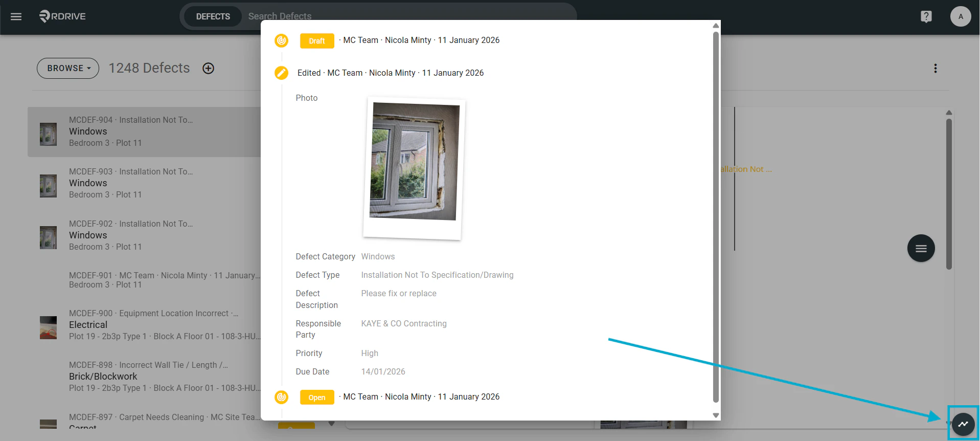
Task: Add a new defect with plus icon
Action: [208, 68]
